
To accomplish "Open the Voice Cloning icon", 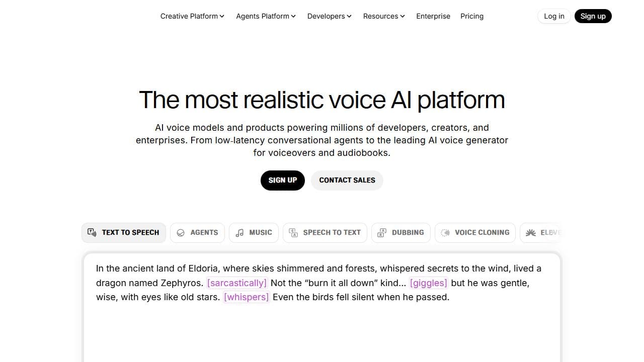I will tap(445, 232).
